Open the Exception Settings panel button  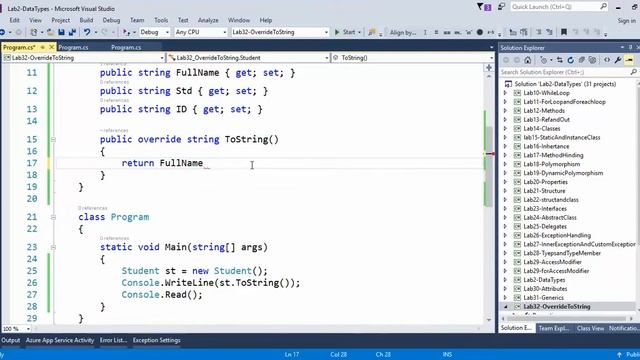(x=156, y=340)
